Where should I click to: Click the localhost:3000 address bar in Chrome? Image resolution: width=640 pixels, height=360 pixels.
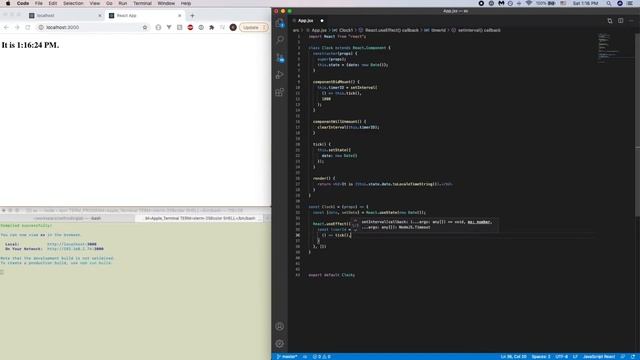pyautogui.click(x=94, y=27)
